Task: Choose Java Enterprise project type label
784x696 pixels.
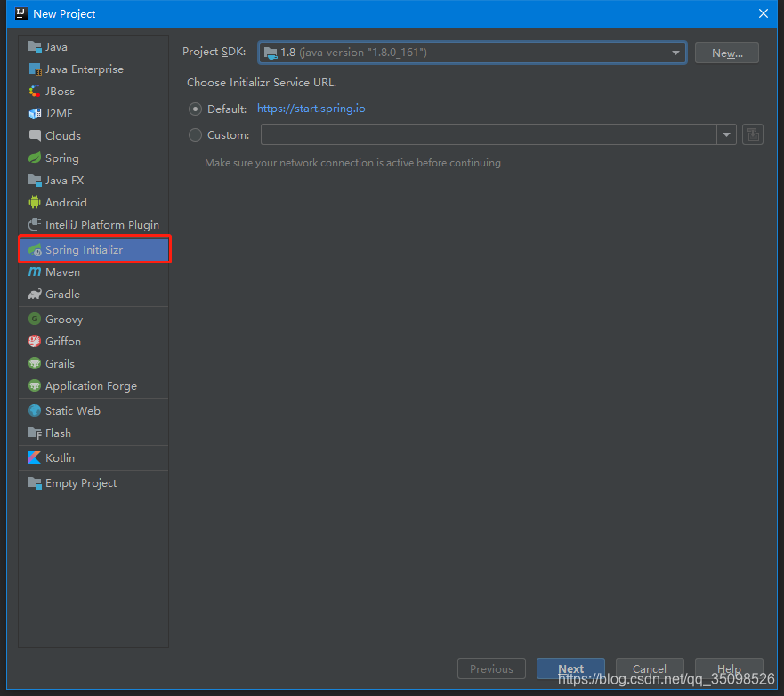Action: click(85, 69)
